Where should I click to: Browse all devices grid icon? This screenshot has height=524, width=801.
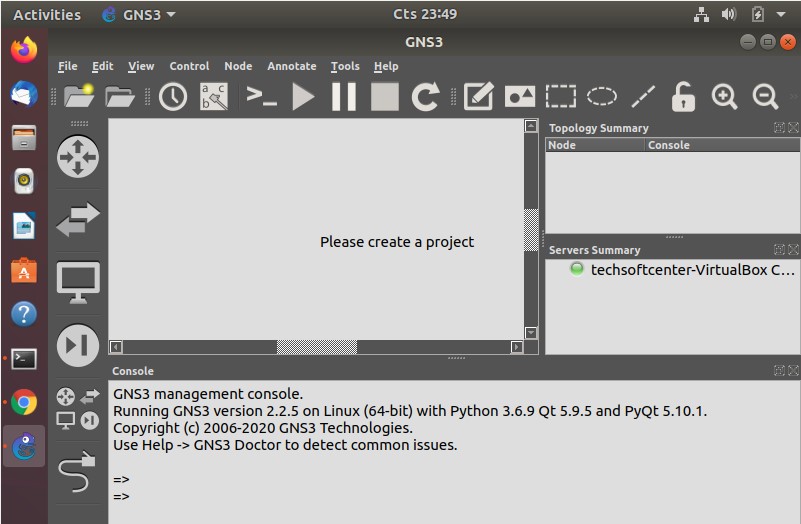(78, 408)
